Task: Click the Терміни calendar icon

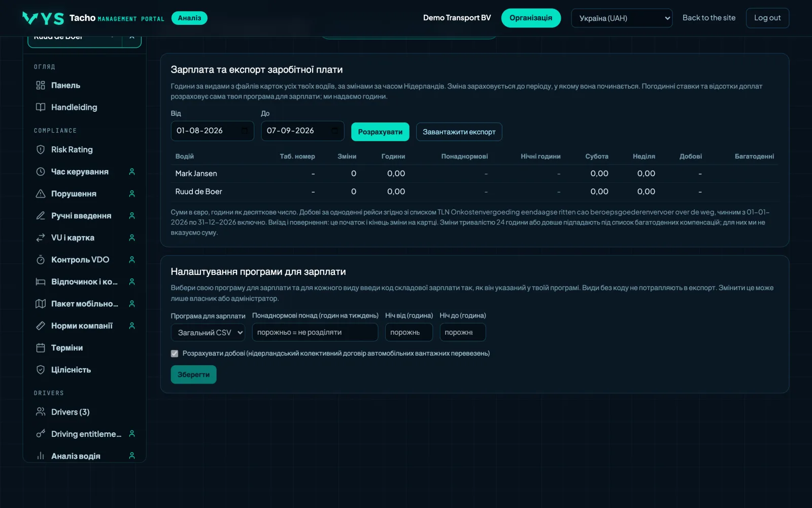Action: click(41, 348)
